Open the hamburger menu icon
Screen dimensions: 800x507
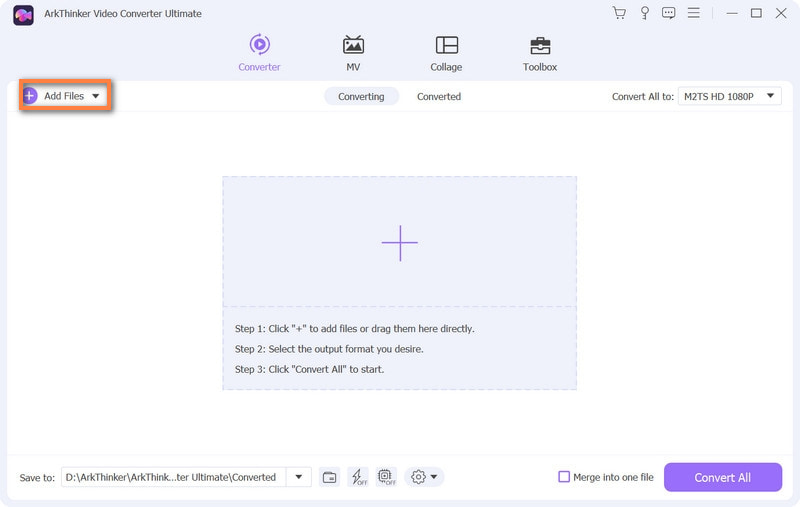pos(693,13)
